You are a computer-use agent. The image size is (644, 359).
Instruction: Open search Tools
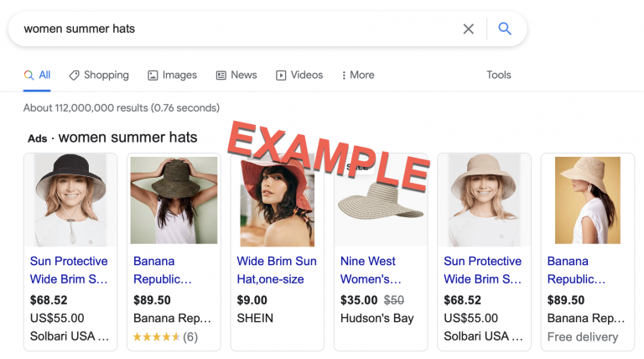(499, 75)
